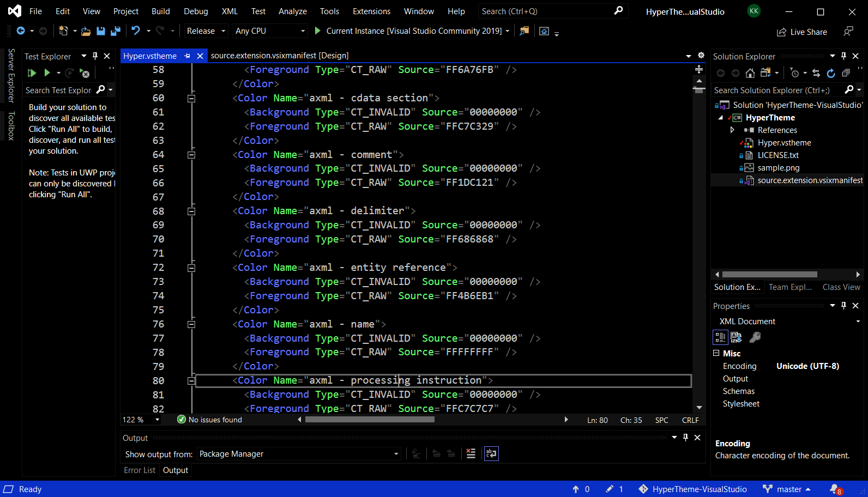Toggle Word Wrap in Output panel
The image size is (868, 497).
tap(491, 453)
